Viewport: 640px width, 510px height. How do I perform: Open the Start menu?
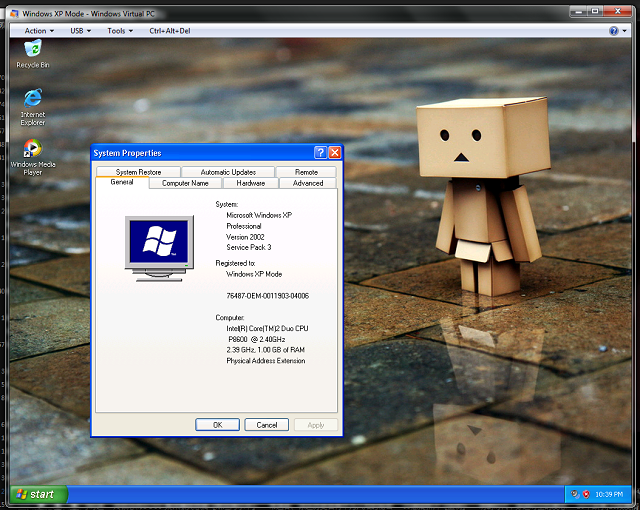(x=39, y=494)
